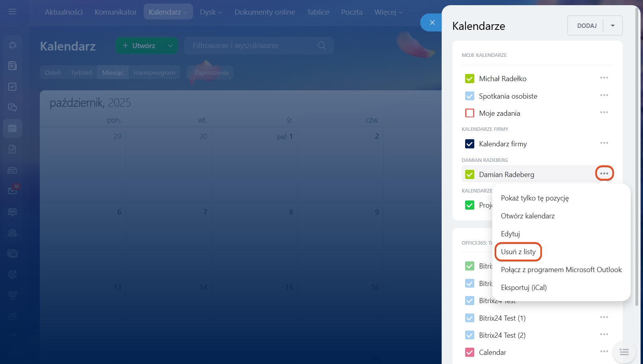Select Otwórz kalendarz from the context menu
643x364 pixels.
[528, 216]
